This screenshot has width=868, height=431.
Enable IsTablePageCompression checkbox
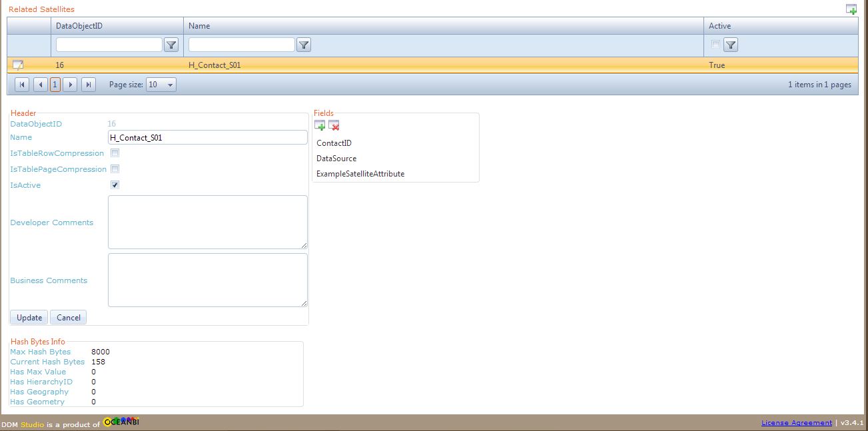click(115, 169)
